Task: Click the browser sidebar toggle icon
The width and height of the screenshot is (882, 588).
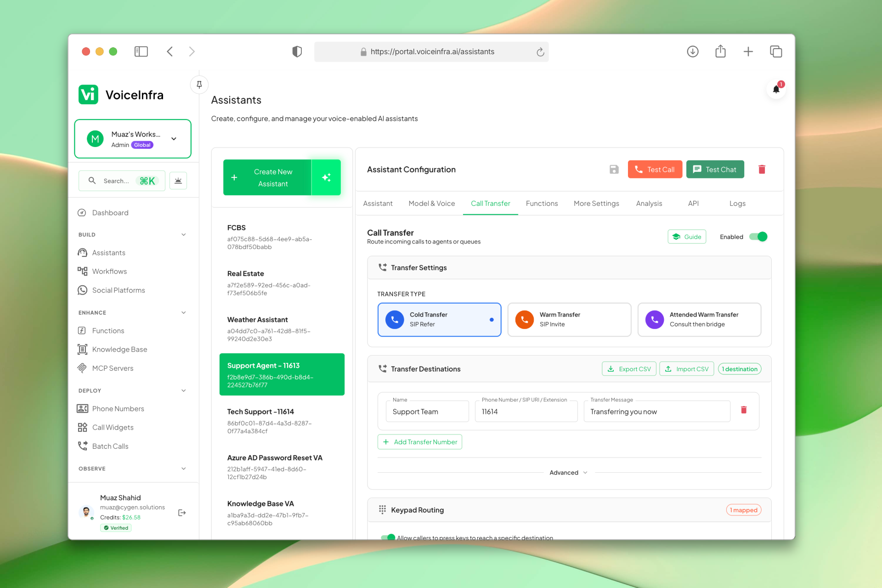Action: pos(141,51)
